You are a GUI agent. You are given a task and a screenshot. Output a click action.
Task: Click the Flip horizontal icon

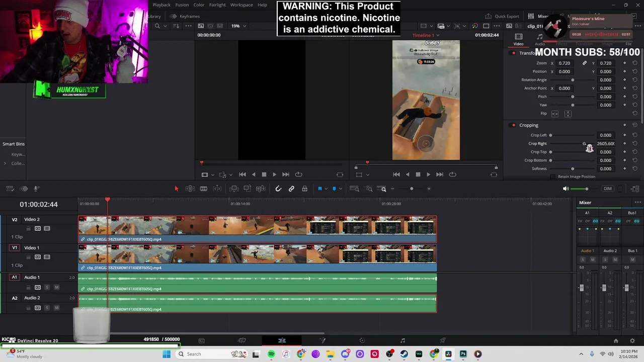tap(555, 114)
